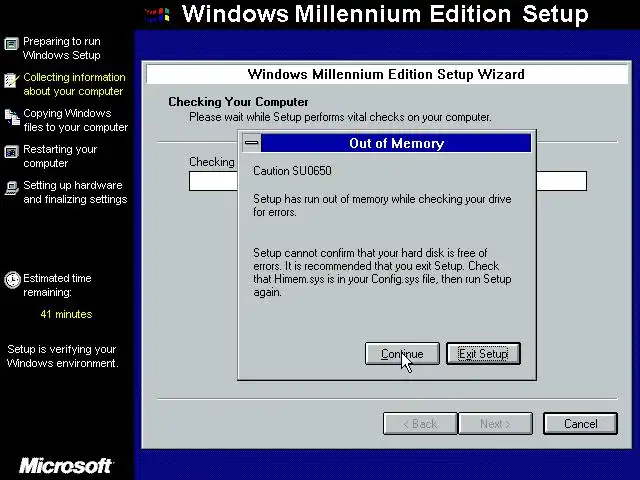Viewport: 640px width, 480px height.
Task: Click 'Collecting information about your computer' label
Action: 74,84
